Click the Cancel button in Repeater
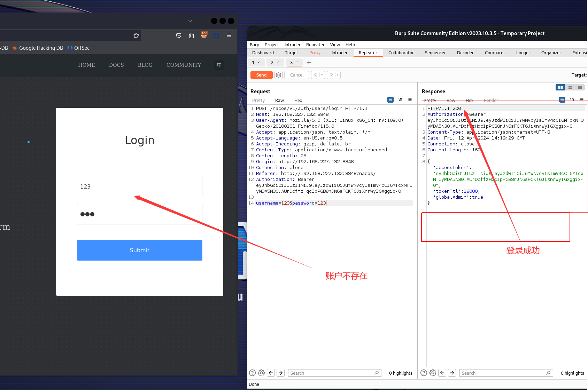Screen dimensions: 588x390 point(297,75)
